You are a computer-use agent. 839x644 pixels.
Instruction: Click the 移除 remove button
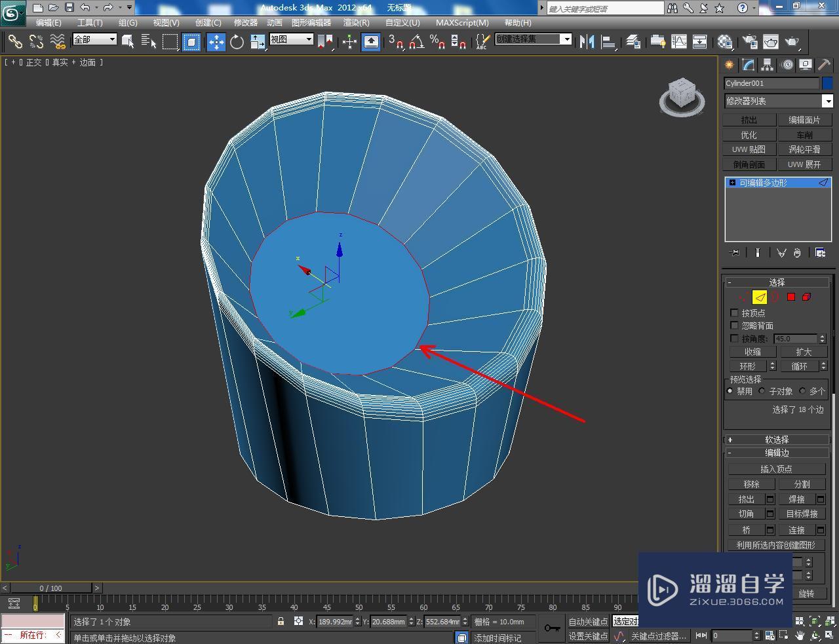point(752,484)
